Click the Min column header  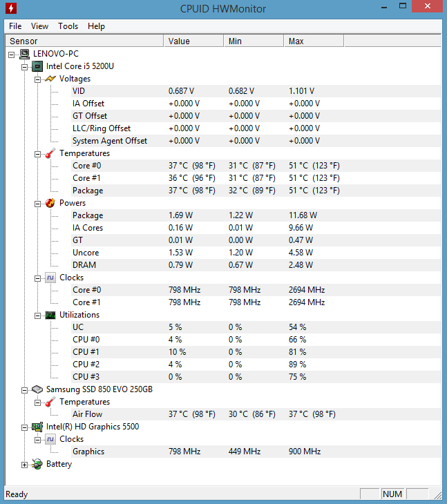(254, 41)
